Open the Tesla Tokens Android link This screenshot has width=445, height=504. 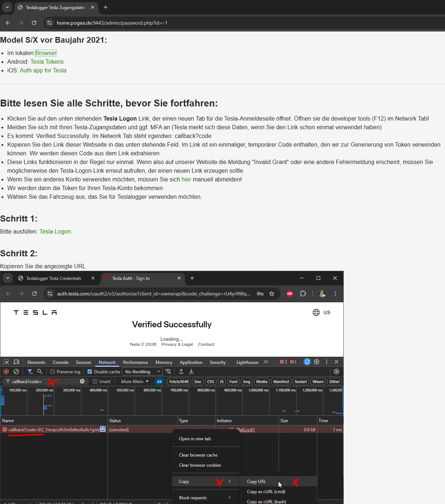47,62
